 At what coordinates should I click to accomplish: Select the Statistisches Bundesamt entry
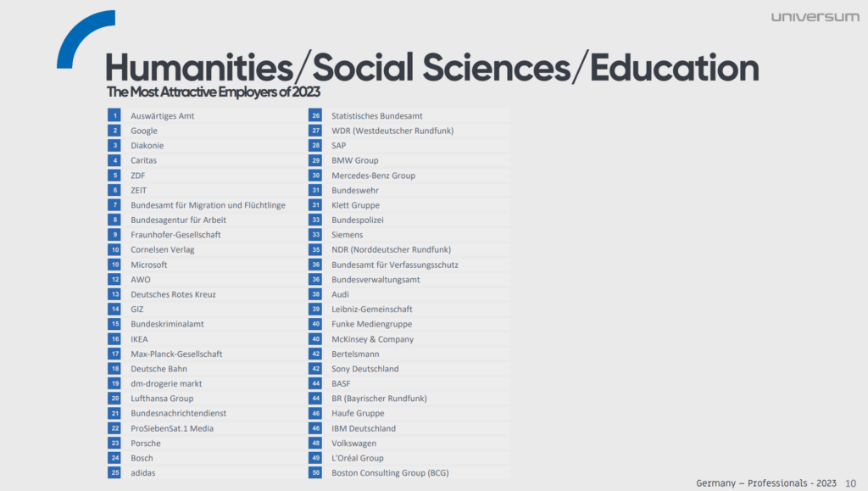[376, 115]
